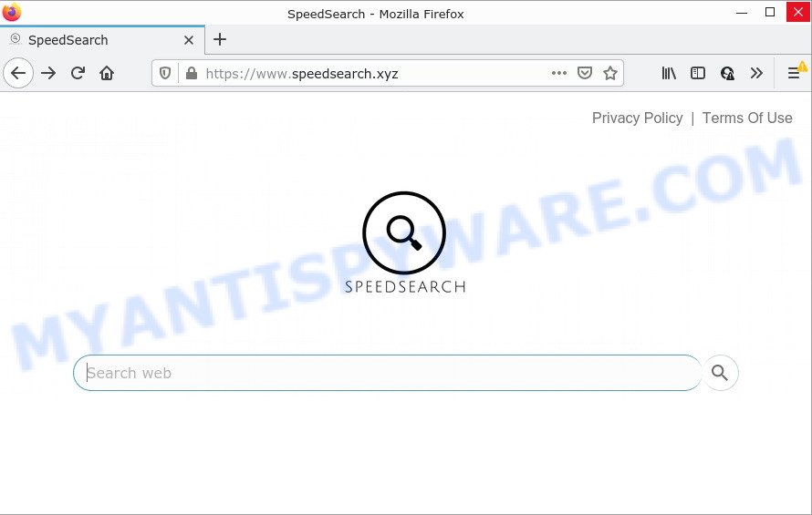The image size is (812, 515).
Task: Open the Firefox hamburger menu
Action: pos(794,73)
